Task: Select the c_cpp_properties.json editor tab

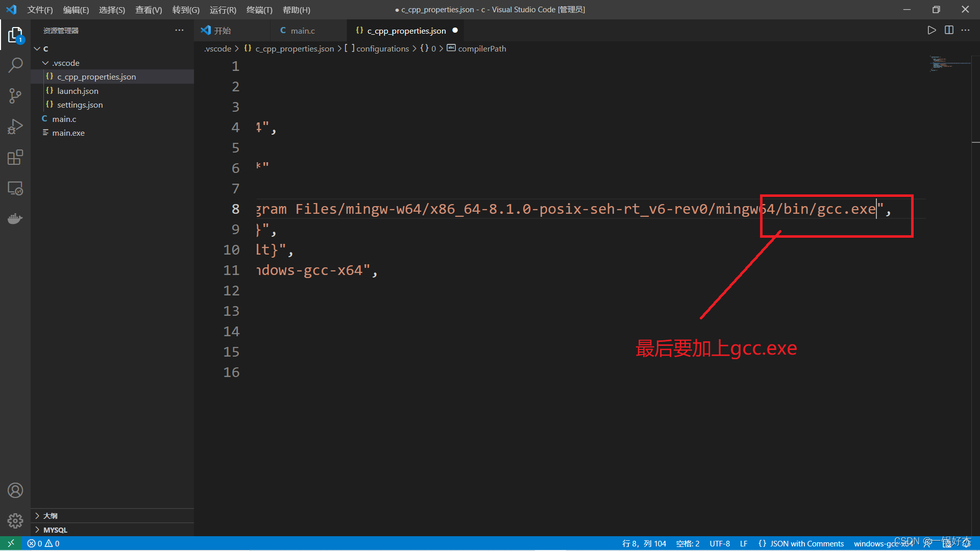Action: click(x=406, y=31)
